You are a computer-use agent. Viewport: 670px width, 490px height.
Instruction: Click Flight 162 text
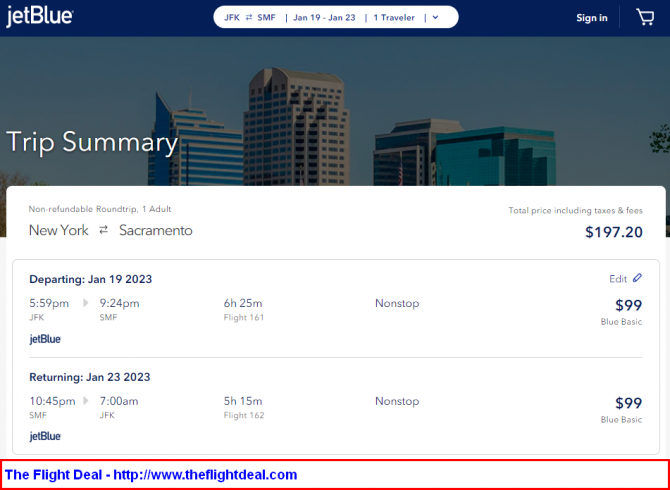(x=244, y=415)
